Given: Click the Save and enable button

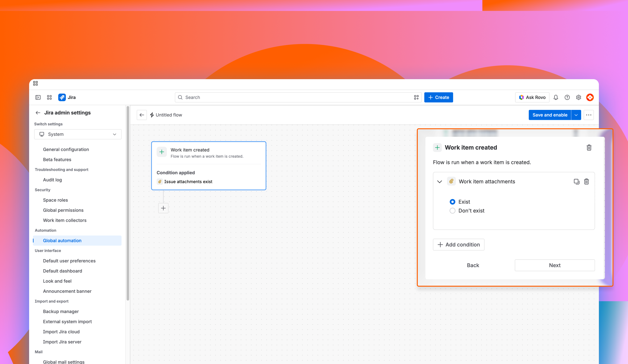Looking at the screenshot, I should (550, 115).
